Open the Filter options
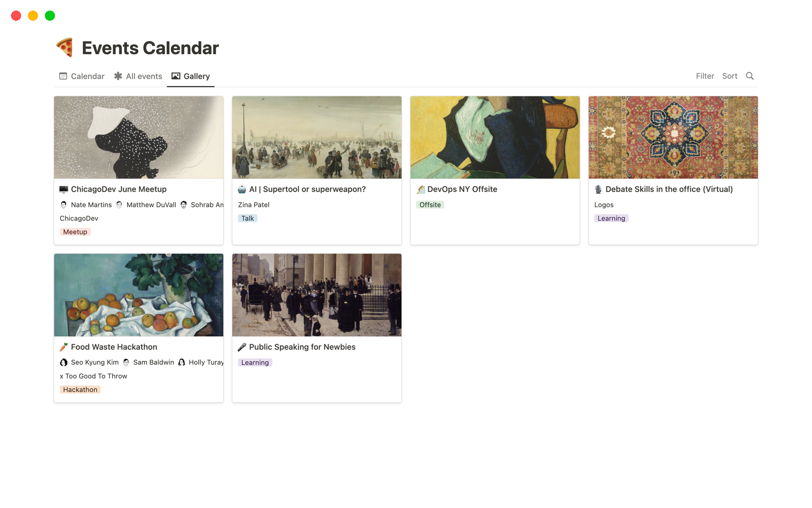Screen dimensions: 812x508 [705, 76]
